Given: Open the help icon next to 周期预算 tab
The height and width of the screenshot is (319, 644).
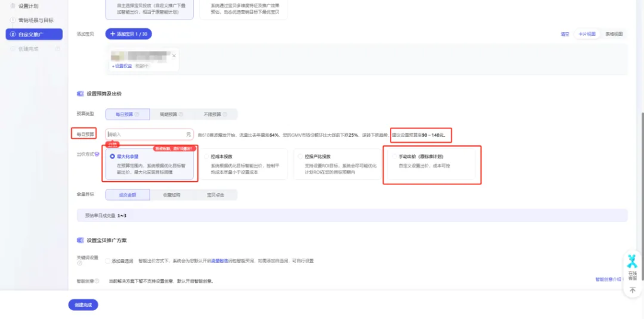Looking at the screenshot, I should coord(180,115).
